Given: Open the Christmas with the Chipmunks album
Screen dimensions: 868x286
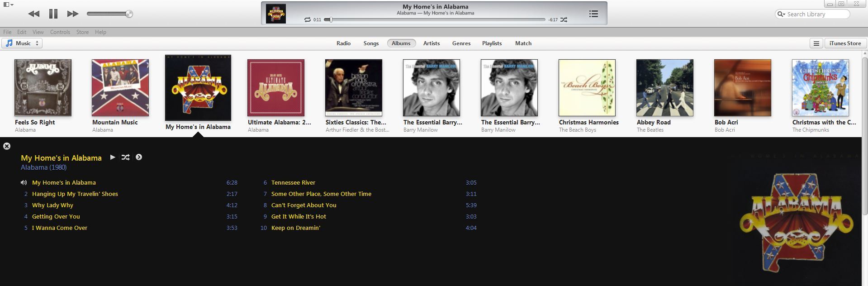Looking at the screenshot, I should (x=821, y=88).
